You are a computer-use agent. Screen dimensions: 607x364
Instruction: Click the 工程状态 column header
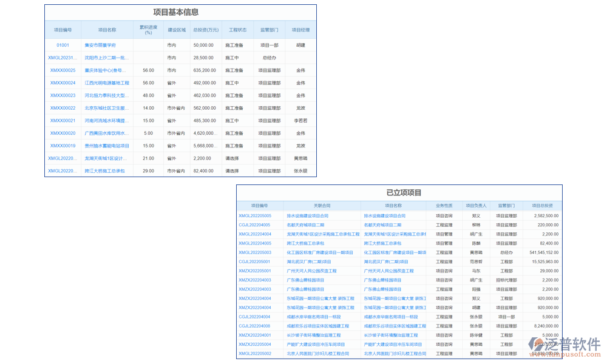pos(237,30)
